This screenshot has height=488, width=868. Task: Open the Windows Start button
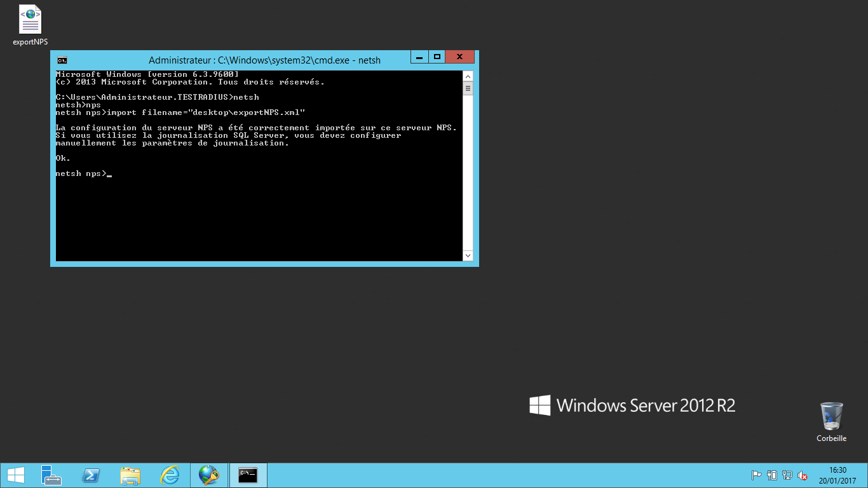tap(15, 475)
